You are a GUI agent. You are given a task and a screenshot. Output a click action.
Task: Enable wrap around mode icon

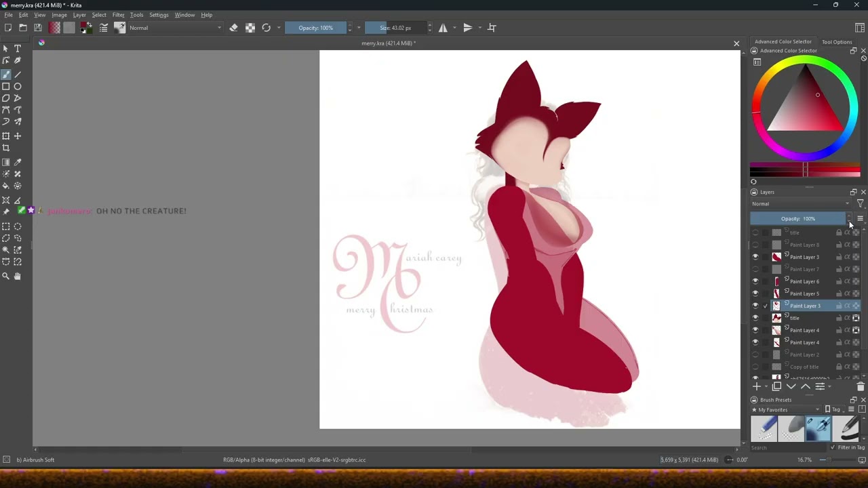pyautogui.click(x=492, y=28)
